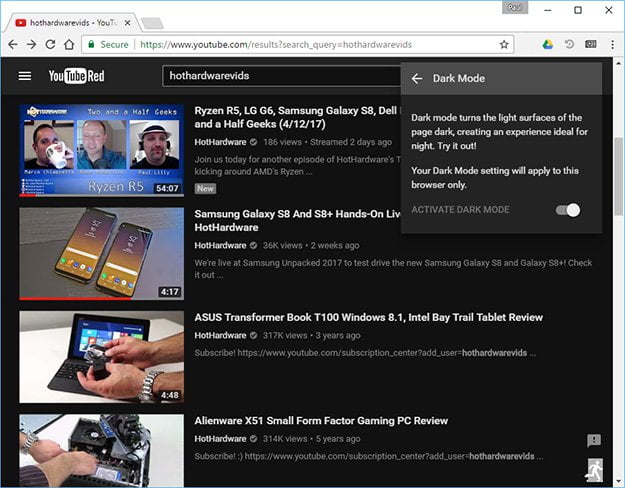
Task: Click the verified badge next to 186 views
Action: point(254,142)
